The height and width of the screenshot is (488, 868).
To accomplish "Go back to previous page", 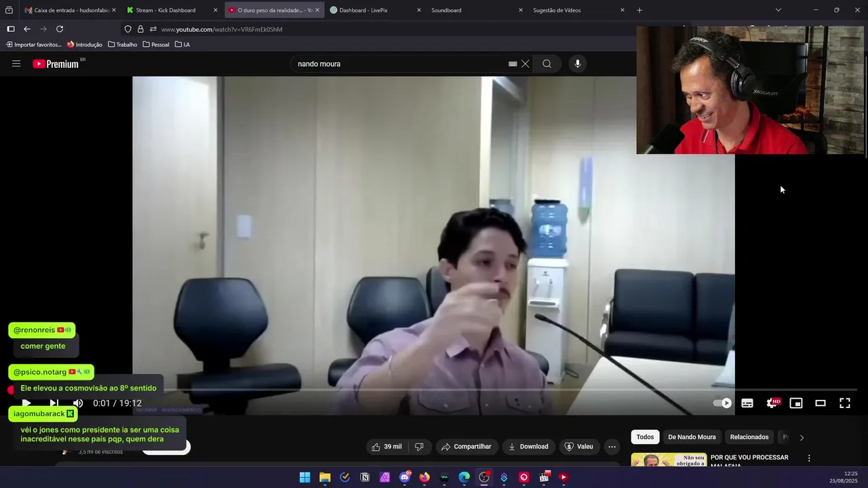I will point(27,29).
